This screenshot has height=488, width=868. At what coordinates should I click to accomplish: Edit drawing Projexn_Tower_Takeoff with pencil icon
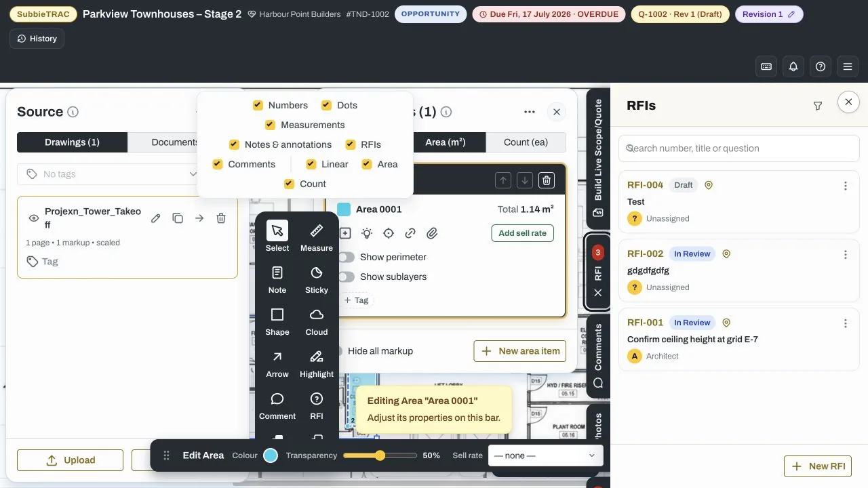pos(156,218)
